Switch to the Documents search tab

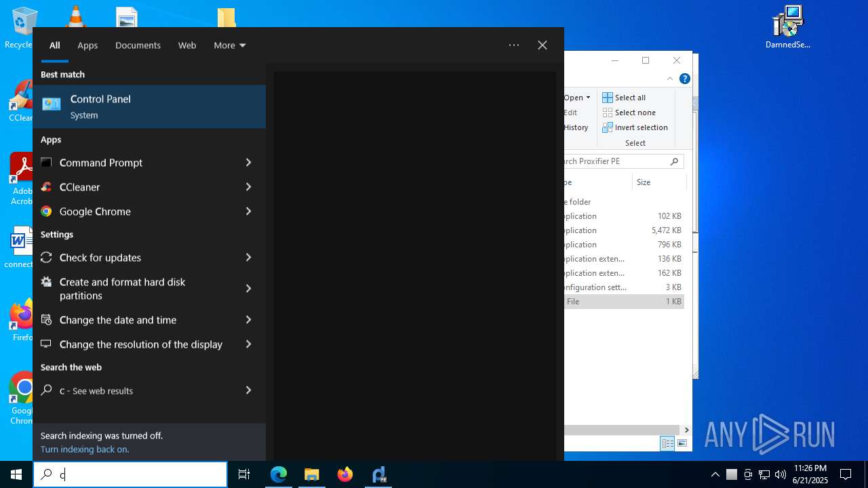(138, 45)
